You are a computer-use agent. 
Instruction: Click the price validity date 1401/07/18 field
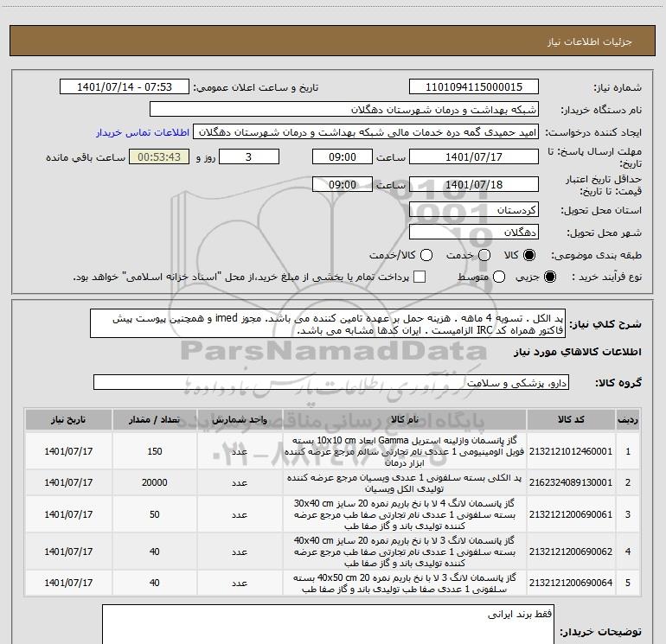tap(474, 184)
